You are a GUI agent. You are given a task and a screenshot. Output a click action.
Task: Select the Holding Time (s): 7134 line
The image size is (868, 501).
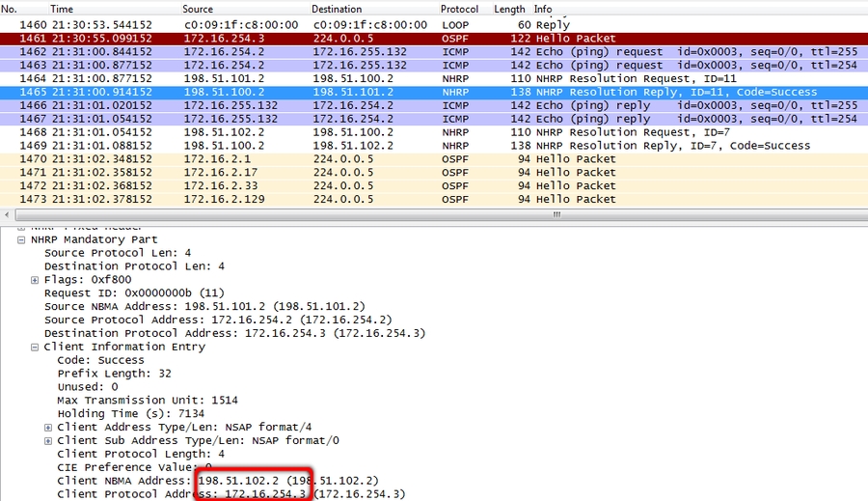130,413
